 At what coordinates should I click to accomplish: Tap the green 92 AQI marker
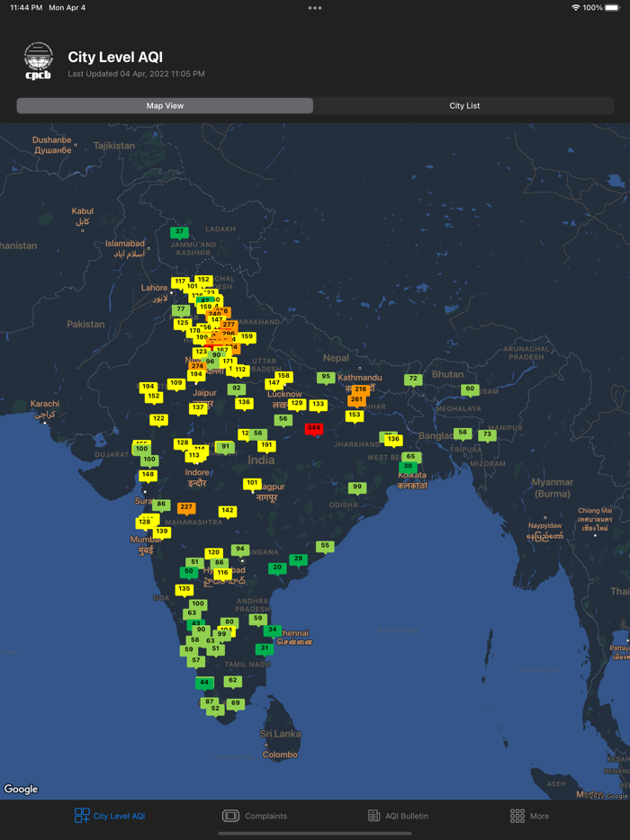(237, 389)
